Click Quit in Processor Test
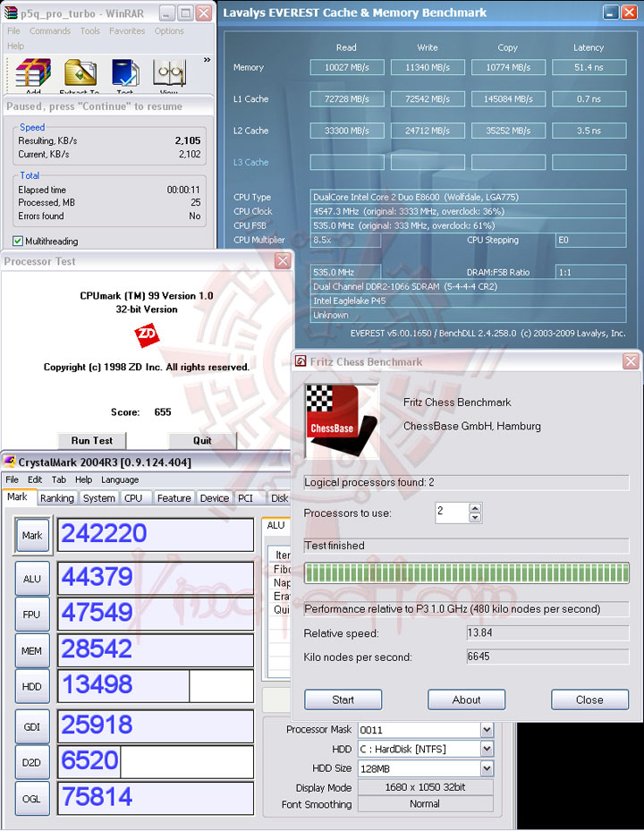 [x=202, y=440]
